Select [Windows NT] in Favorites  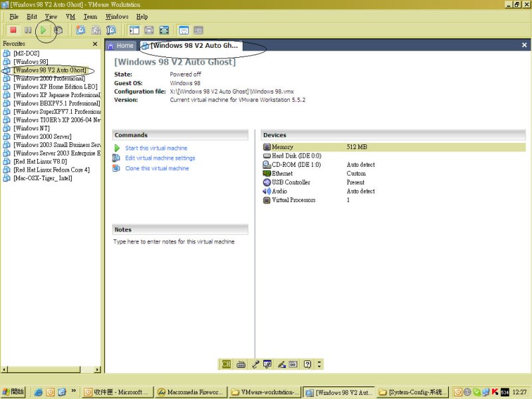point(31,128)
